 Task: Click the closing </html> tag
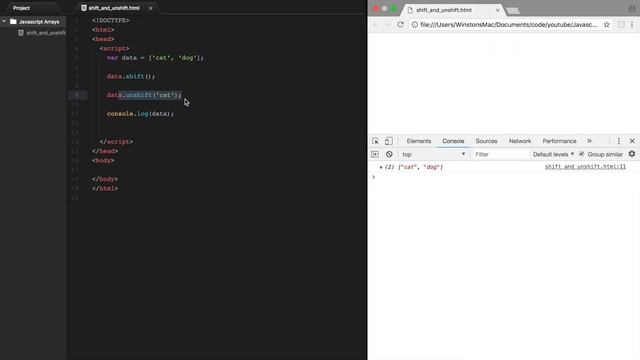104,189
